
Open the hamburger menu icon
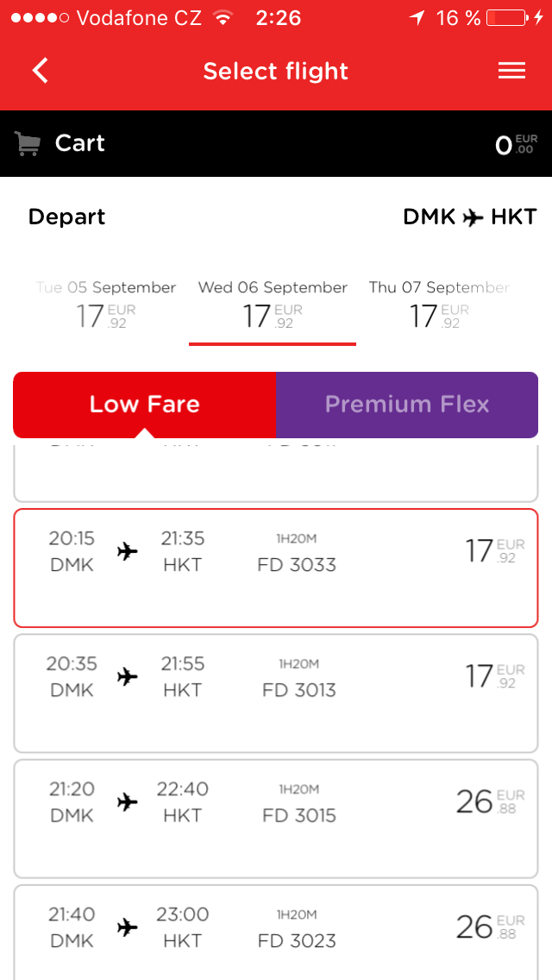511,71
